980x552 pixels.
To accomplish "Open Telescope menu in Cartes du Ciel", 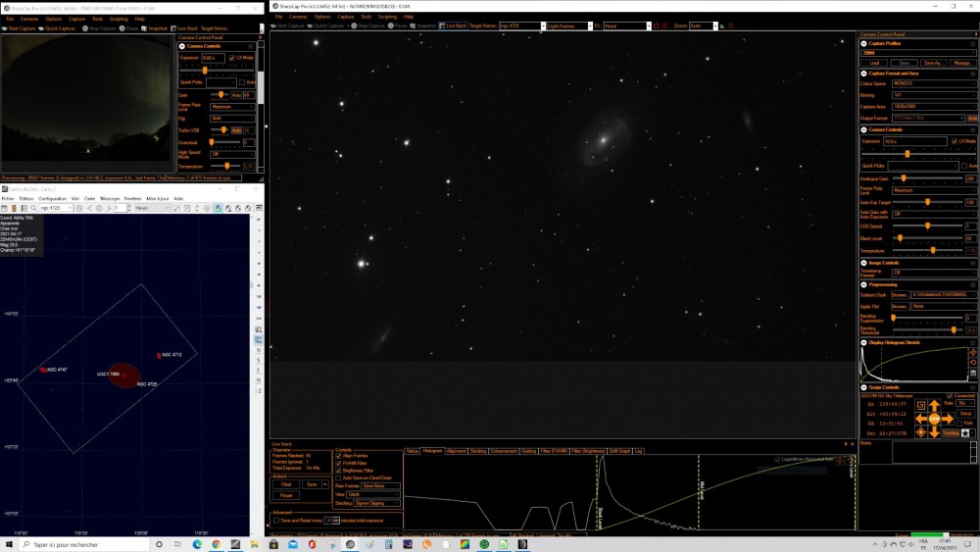I will (x=110, y=198).
